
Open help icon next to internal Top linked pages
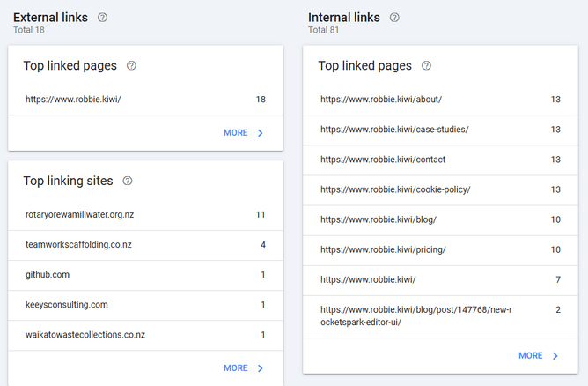coord(427,66)
